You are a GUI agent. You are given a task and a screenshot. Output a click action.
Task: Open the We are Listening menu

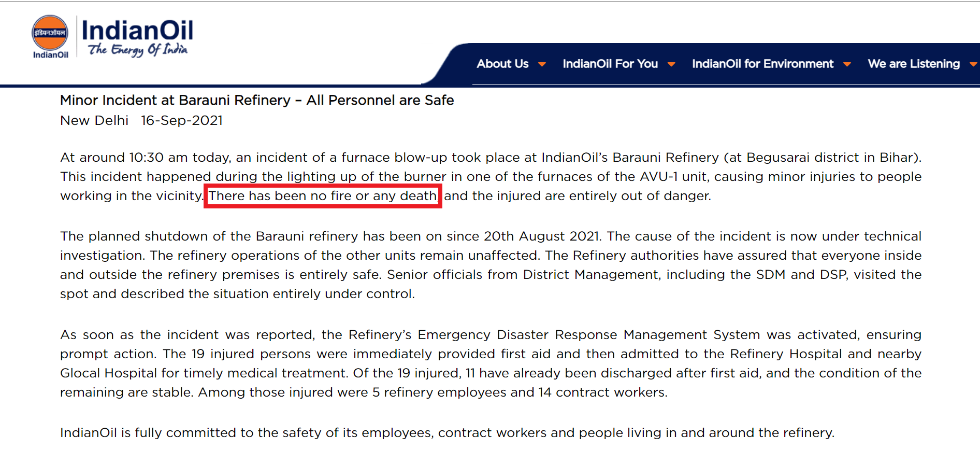[914, 64]
